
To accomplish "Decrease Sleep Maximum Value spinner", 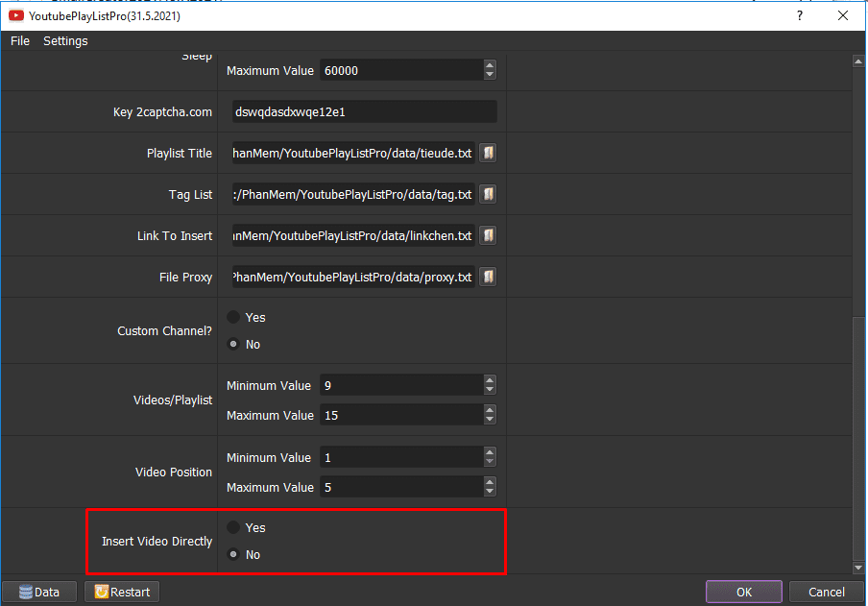I will tap(490, 75).
